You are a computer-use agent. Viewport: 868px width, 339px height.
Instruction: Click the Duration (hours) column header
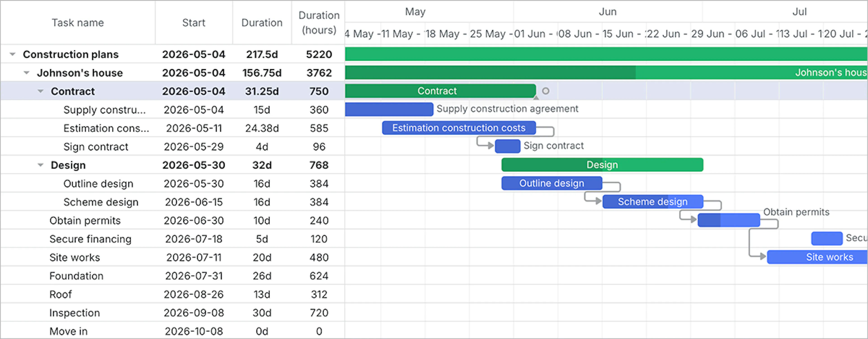318,23
